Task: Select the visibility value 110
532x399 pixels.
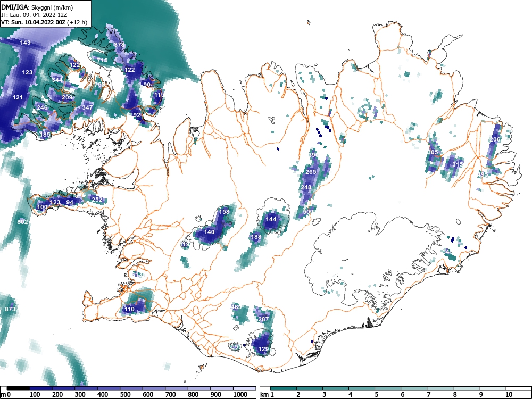Action: pyautogui.click(x=129, y=309)
